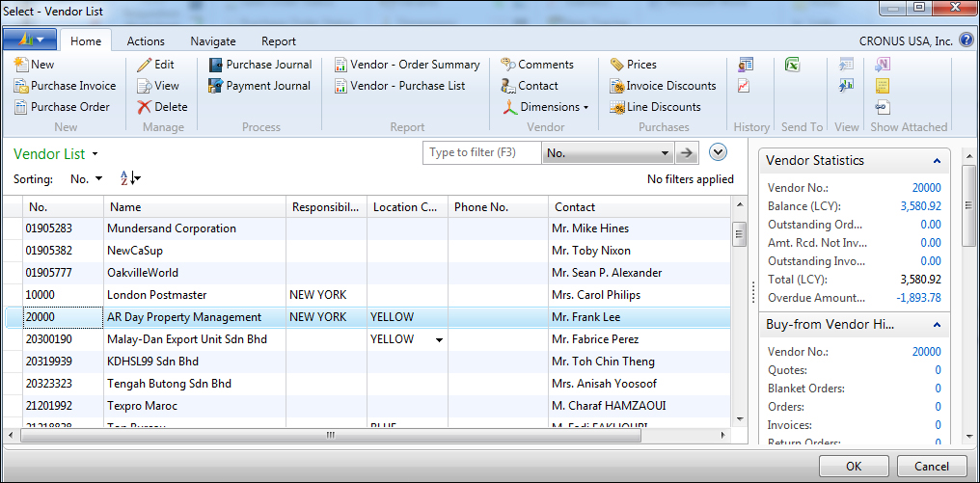Collapse the Buy-from Vendor History fact box

click(937, 325)
